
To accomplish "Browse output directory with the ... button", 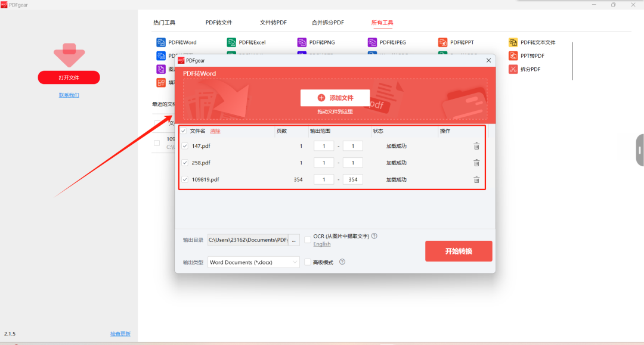I will (294, 240).
